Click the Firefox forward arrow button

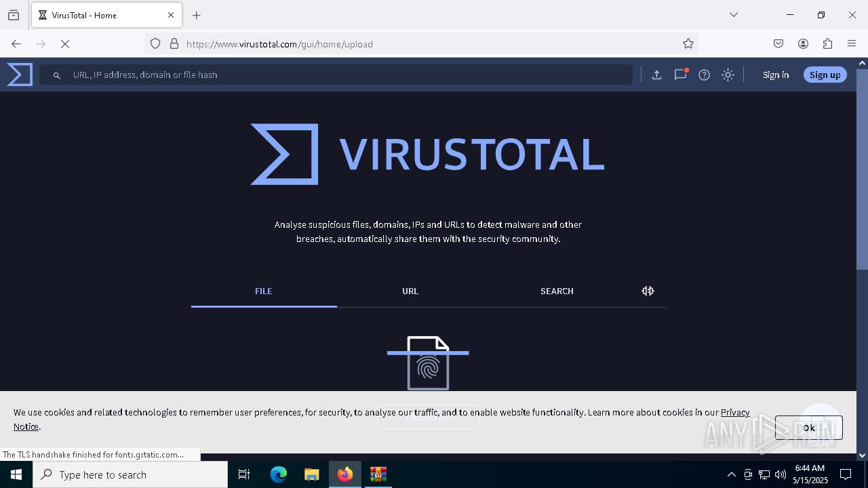pos(41,44)
